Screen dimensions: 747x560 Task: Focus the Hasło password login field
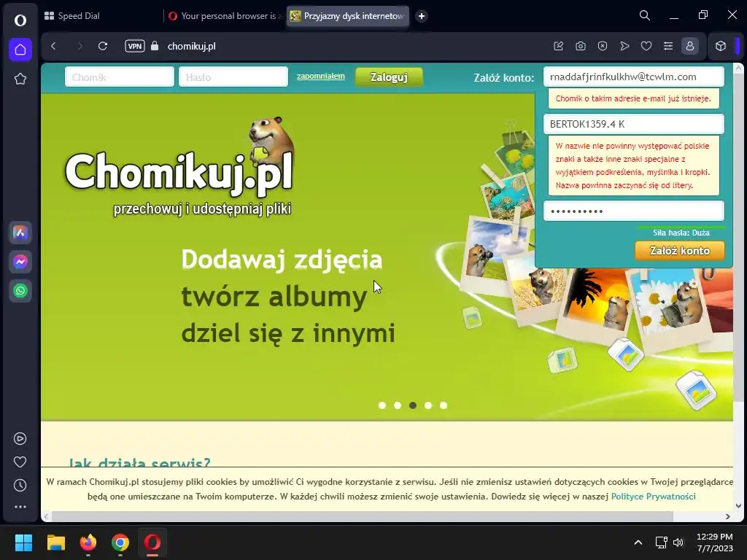(233, 77)
